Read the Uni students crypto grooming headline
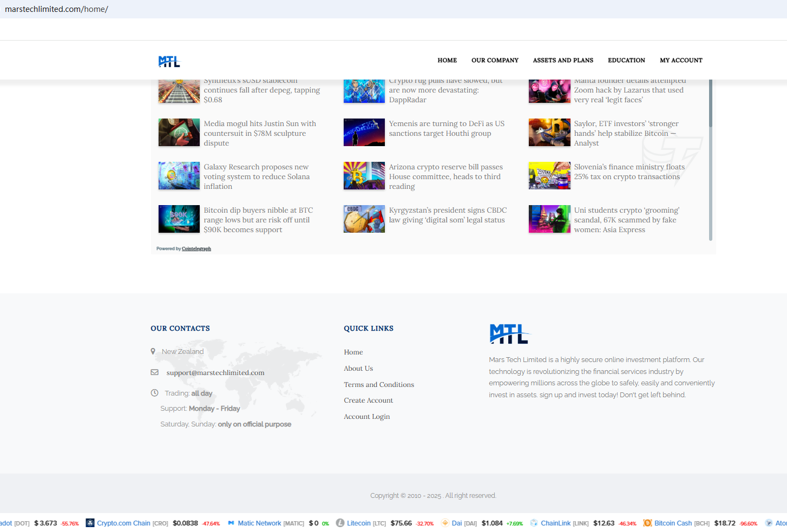Screen dimensions: 787x532 pyautogui.click(x=627, y=220)
